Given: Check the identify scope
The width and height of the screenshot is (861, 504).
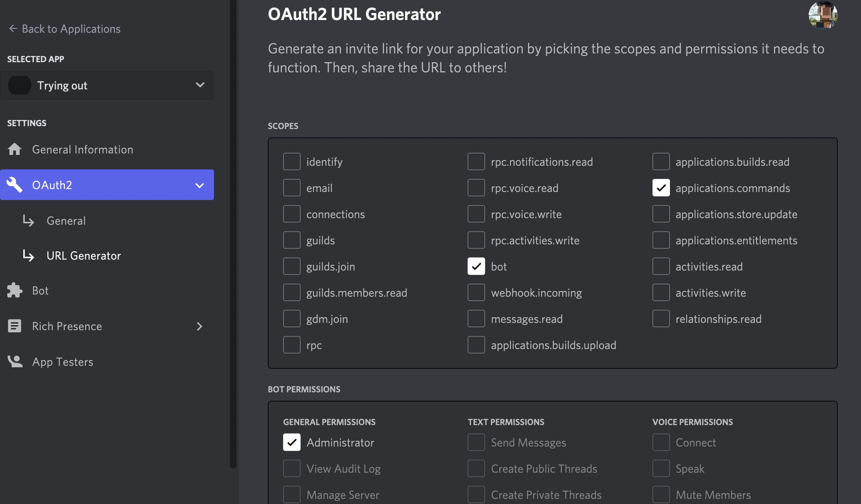Looking at the screenshot, I should click(x=292, y=161).
